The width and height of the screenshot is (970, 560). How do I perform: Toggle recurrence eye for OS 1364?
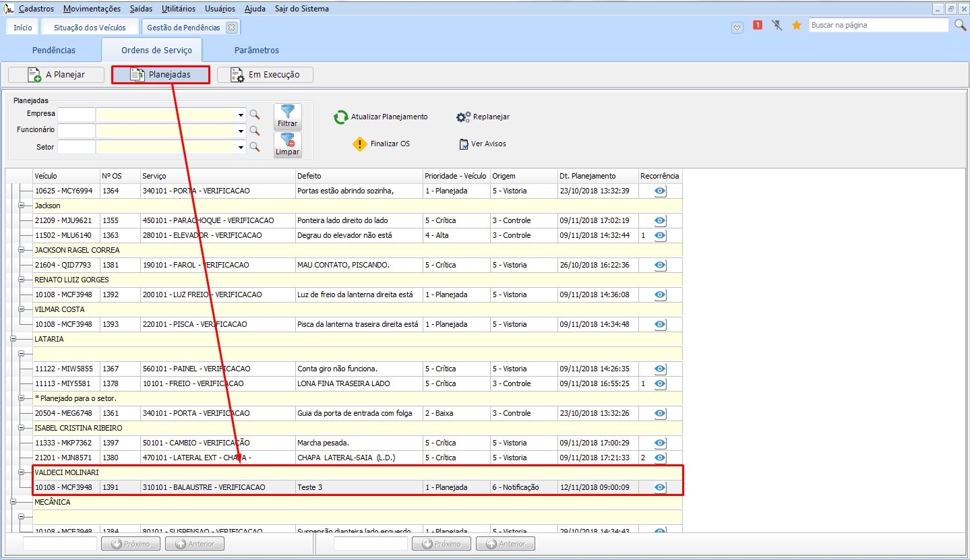click(660, 191)
